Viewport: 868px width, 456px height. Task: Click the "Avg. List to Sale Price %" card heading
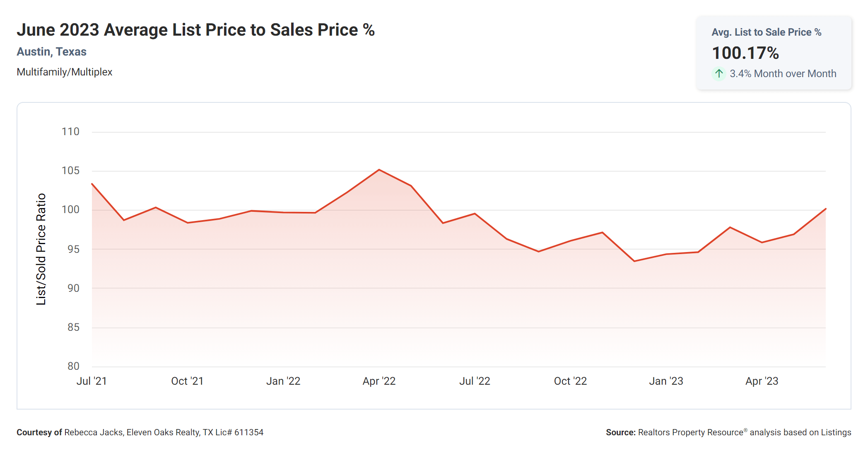pyautogui.click(x=766, y=32)
